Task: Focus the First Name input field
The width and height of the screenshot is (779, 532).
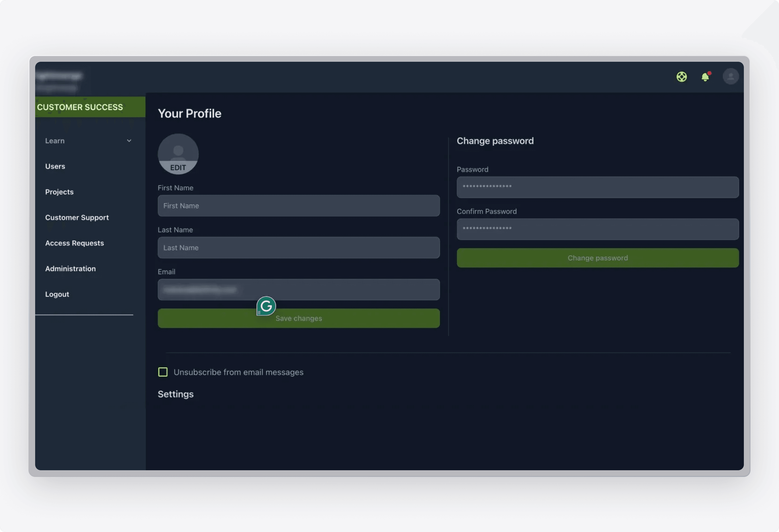Action: pyautogui.click(x=299, y=205)
